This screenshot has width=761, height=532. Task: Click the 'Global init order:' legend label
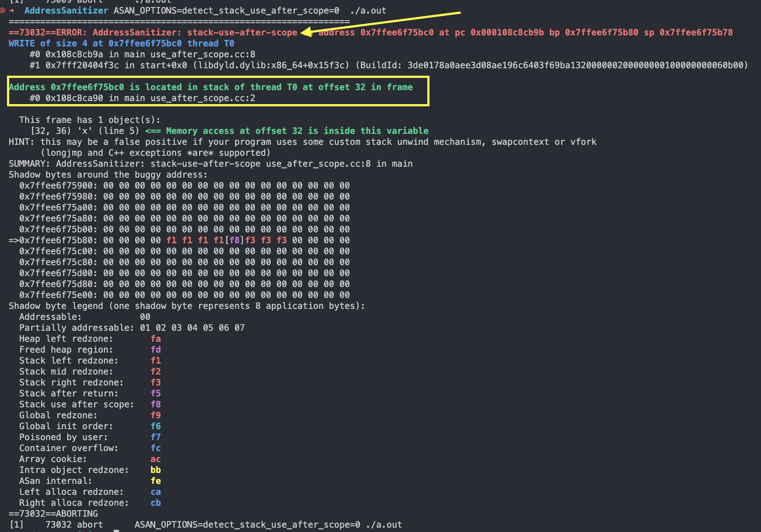pos(66,426)
